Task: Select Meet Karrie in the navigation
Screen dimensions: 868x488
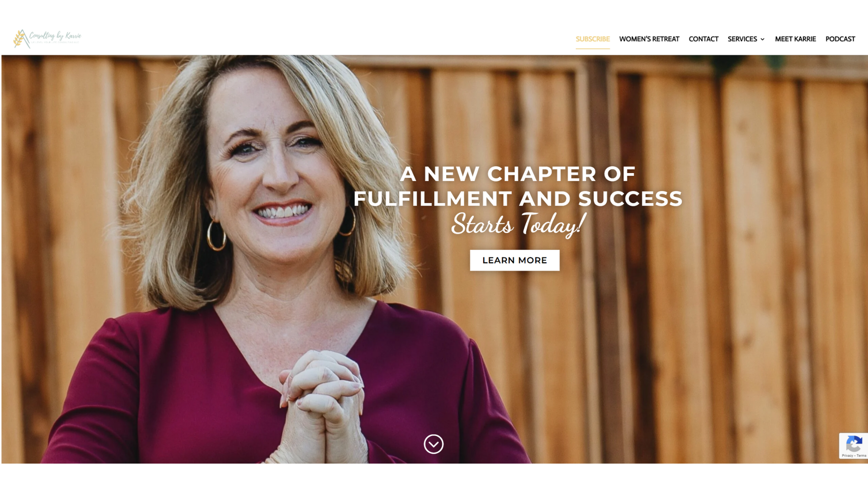Action: [795, 39]
